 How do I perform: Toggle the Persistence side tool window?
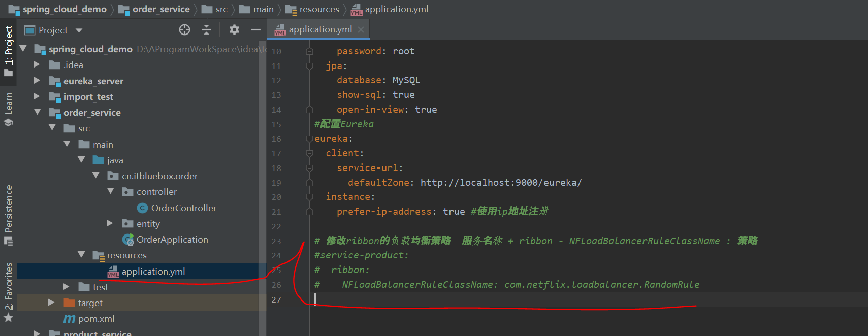8,215
